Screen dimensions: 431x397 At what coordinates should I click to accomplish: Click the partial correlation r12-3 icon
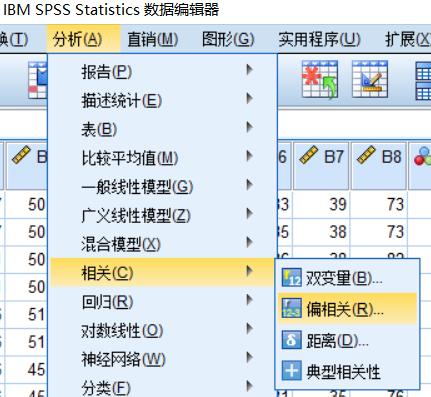pyautogui.click(x=291, y=308)
